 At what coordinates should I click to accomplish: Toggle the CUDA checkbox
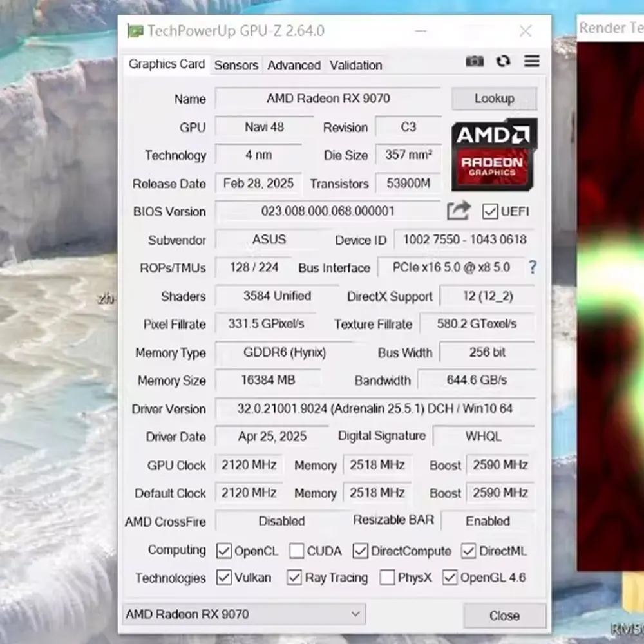coord(296,551)
